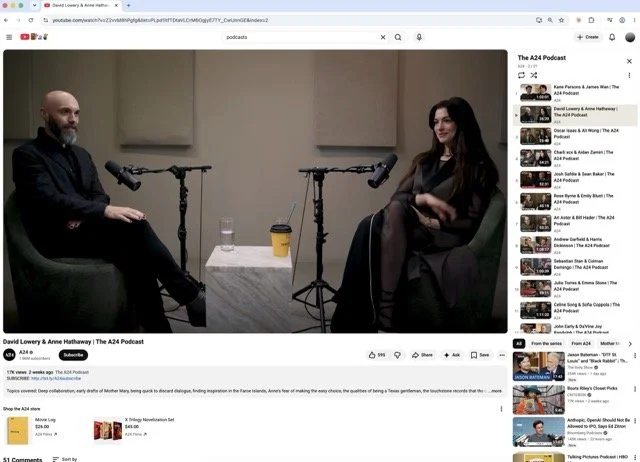
Task: Toggle playlist loop
Action: (521, 75)
